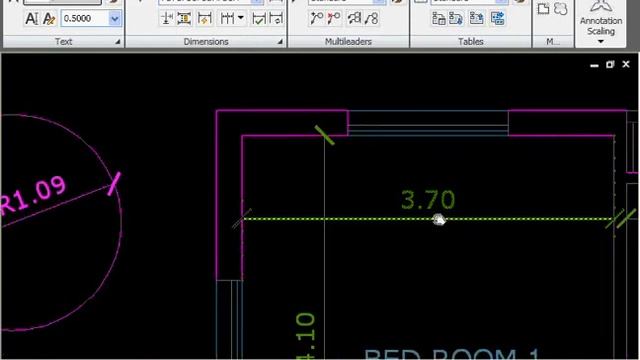Viewport: 640px width, 360px height.
Task: Select the Collect Multileaders tool
Action: [x=371, y=18]
